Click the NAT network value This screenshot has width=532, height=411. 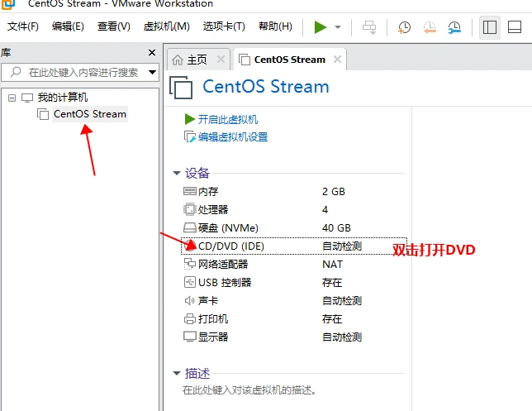click(x=332, y=265)
